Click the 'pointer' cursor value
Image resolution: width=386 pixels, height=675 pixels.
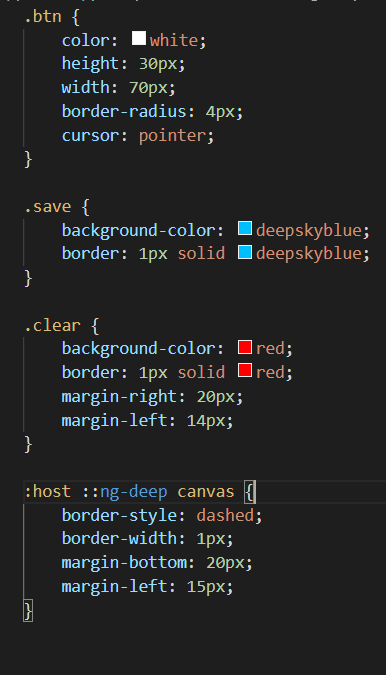point(173,136)
